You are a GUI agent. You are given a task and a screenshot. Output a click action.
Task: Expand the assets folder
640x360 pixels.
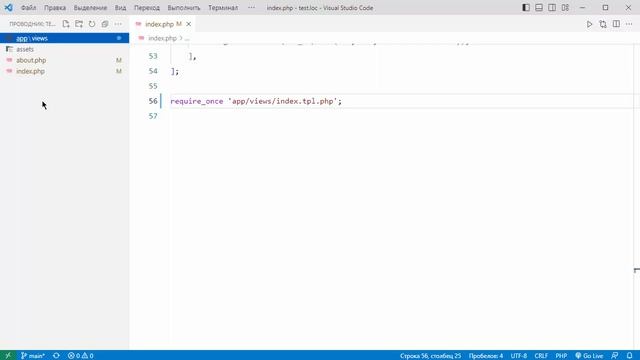point(64,49)
